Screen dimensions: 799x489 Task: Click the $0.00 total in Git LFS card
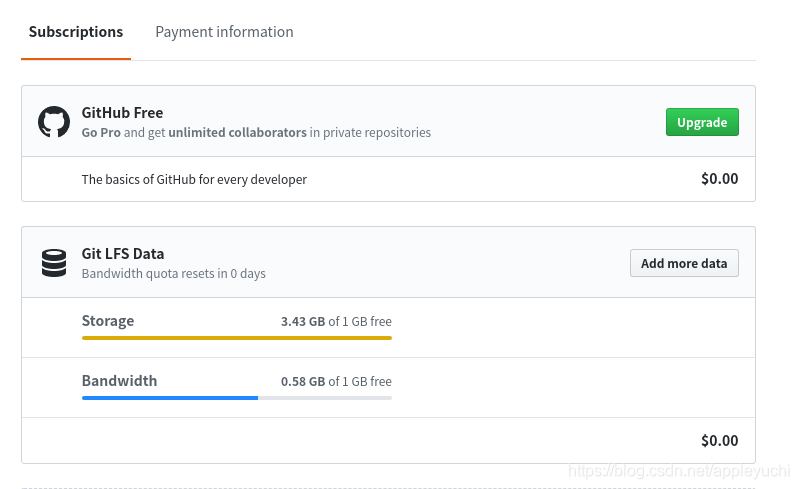point(720,441)
